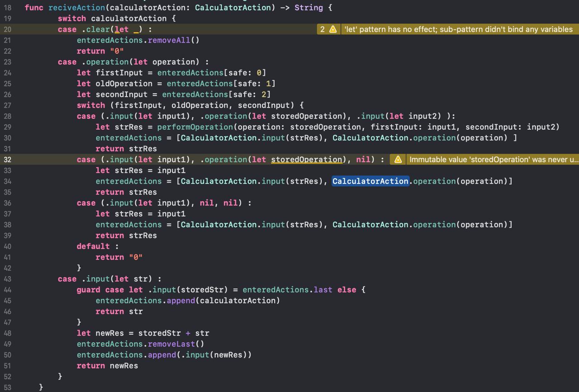
Task: Click the warning icon on line 20
Action: (x=333, y=29)
